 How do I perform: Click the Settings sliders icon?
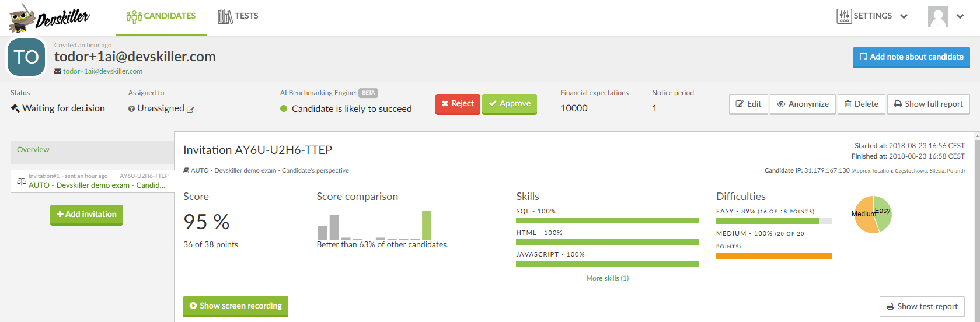(844, 16)
